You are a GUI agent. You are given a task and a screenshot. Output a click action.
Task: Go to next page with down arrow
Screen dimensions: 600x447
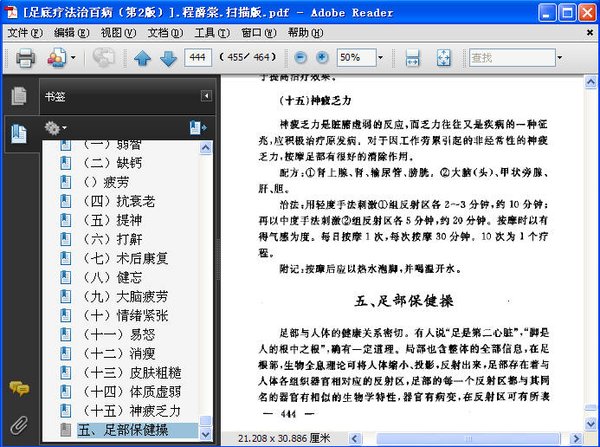tap(168, 58)
